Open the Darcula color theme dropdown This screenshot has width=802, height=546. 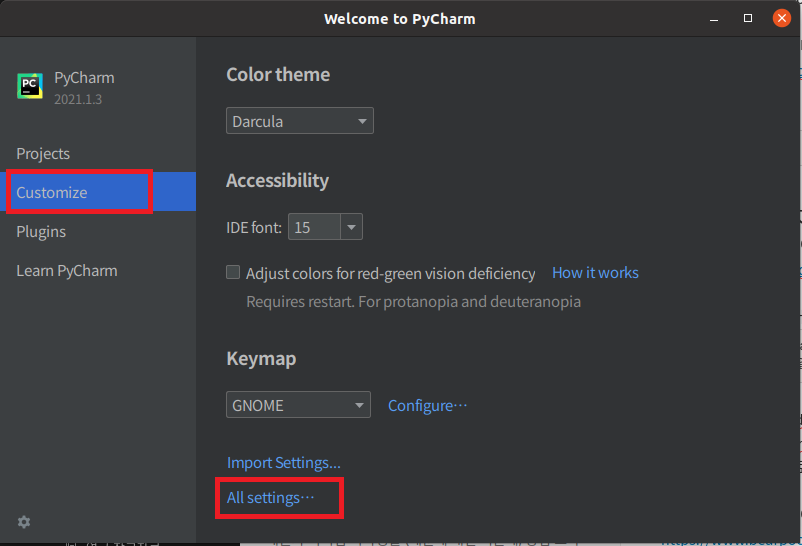click(300, 121)
